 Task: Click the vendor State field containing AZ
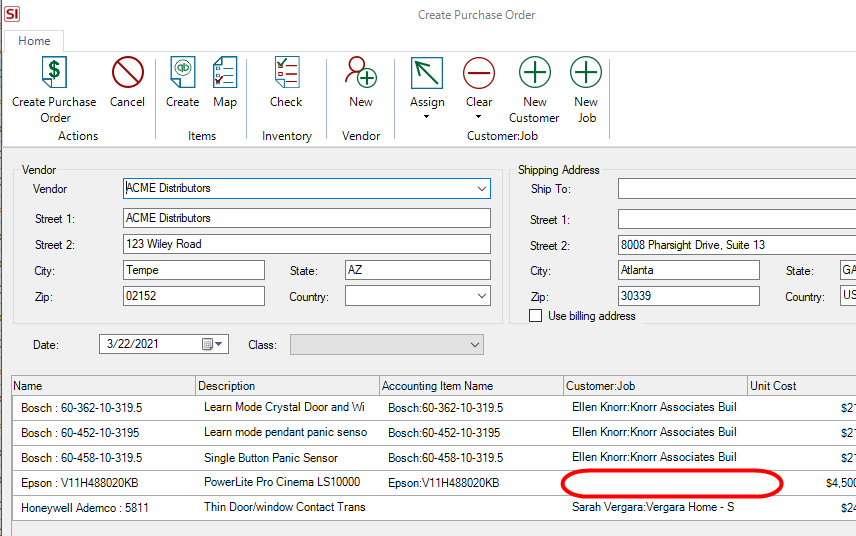[x=418, y=270]
